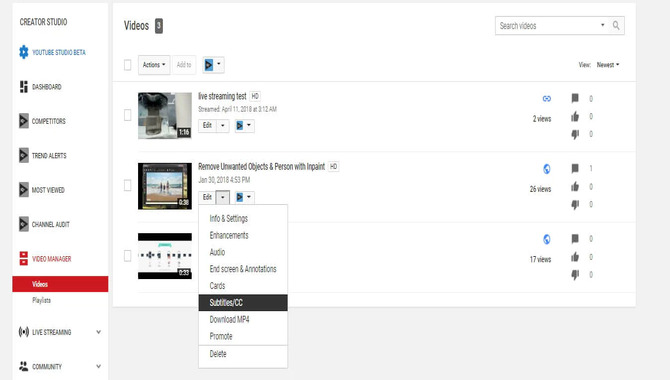Open the Playlists sidebar link
670x380 pixels.
(x=41, y=300)
